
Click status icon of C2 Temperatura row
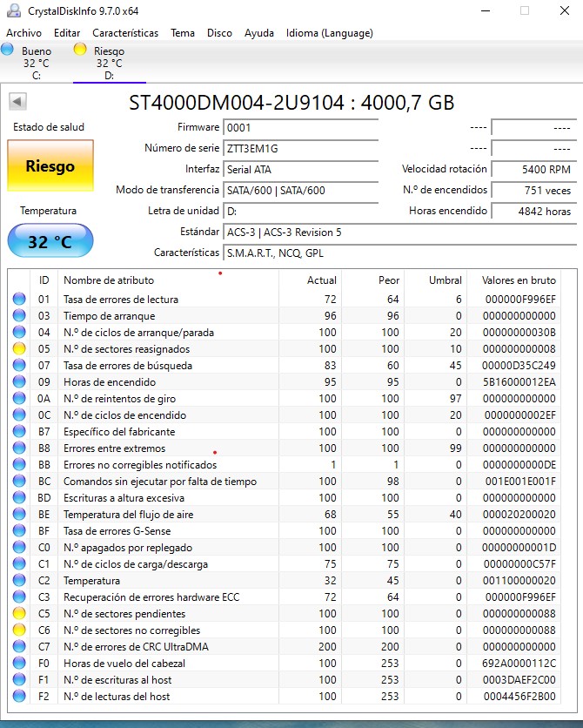19,580
